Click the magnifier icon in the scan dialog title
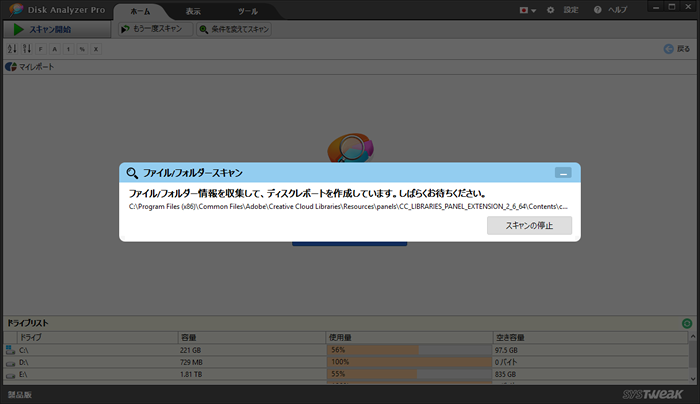The width and height of the screenshot is (700, 404). 132,173
